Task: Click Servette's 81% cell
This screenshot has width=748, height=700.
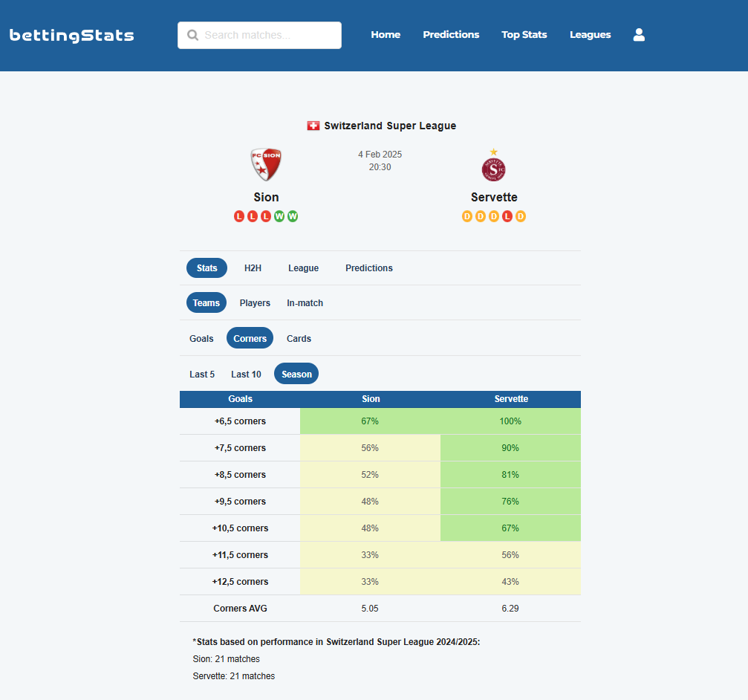Action: point(510,475)
